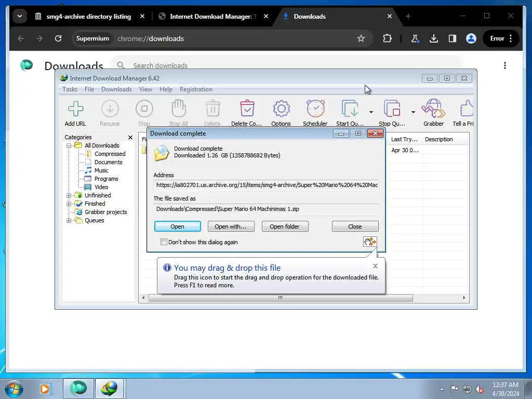The image size is (532, 399).
Task: Click the Windows Start orb
Action: [14, 389]
